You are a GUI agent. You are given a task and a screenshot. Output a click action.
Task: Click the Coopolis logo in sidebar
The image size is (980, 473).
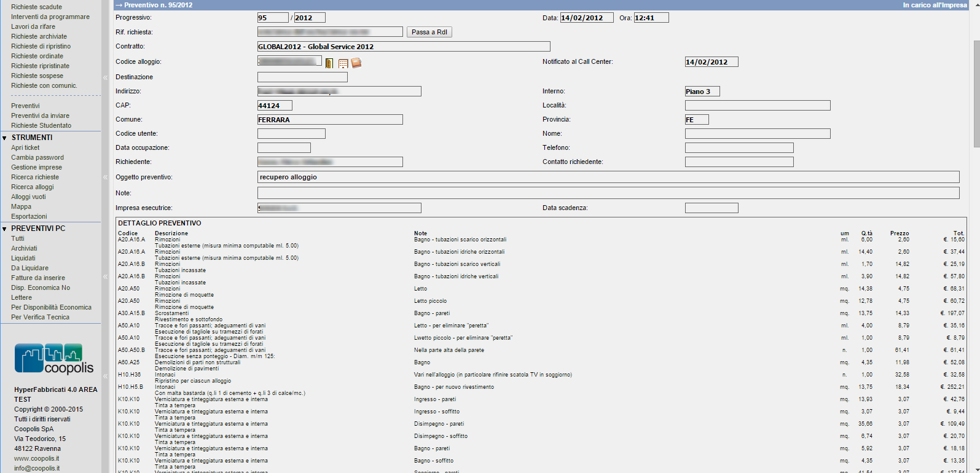(54, 359)
